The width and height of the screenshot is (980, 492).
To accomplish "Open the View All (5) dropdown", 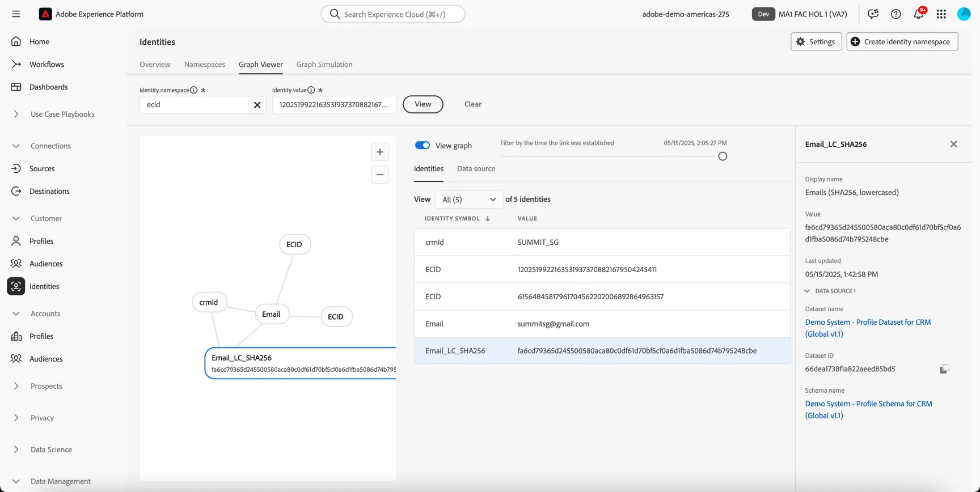I will click(469, 200).
